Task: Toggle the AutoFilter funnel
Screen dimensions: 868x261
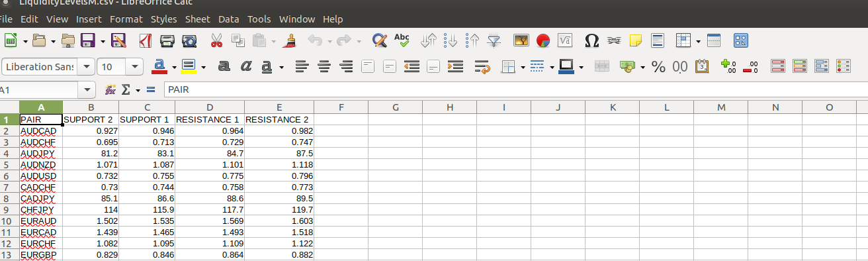Action: pos(494,41)
